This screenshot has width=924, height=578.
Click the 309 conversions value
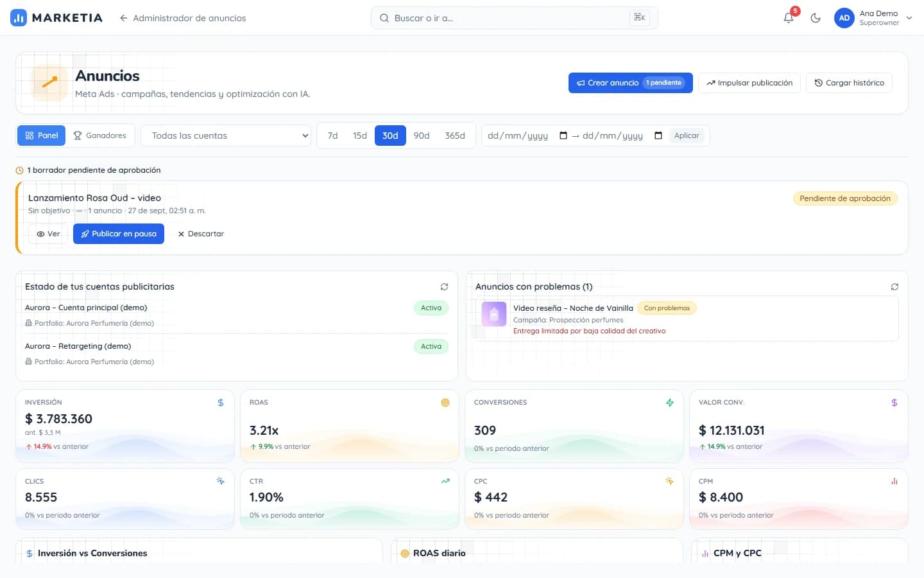coord(485,430)
